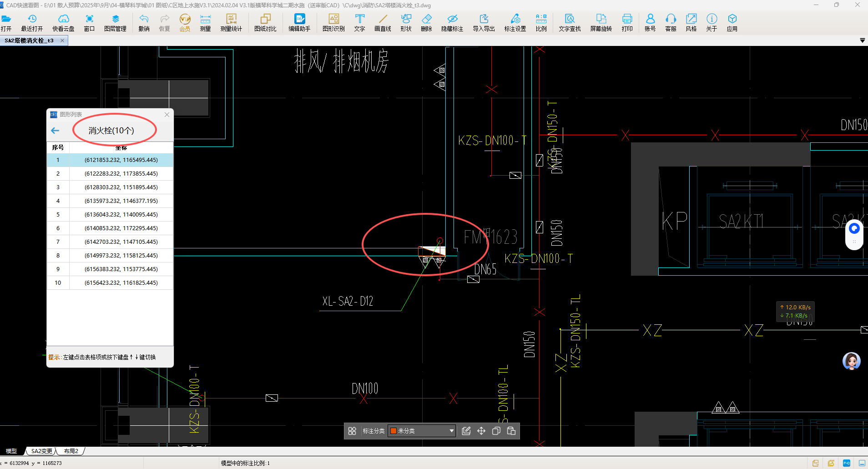
Task: Close the SA2塔楼消火栓_t3 document tab
Action: (x=62, y=40)
